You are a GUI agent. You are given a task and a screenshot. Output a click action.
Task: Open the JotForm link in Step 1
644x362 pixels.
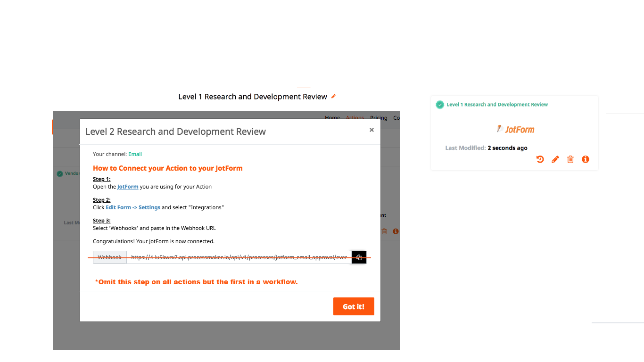pyautogui.click(x=128, y=187)
